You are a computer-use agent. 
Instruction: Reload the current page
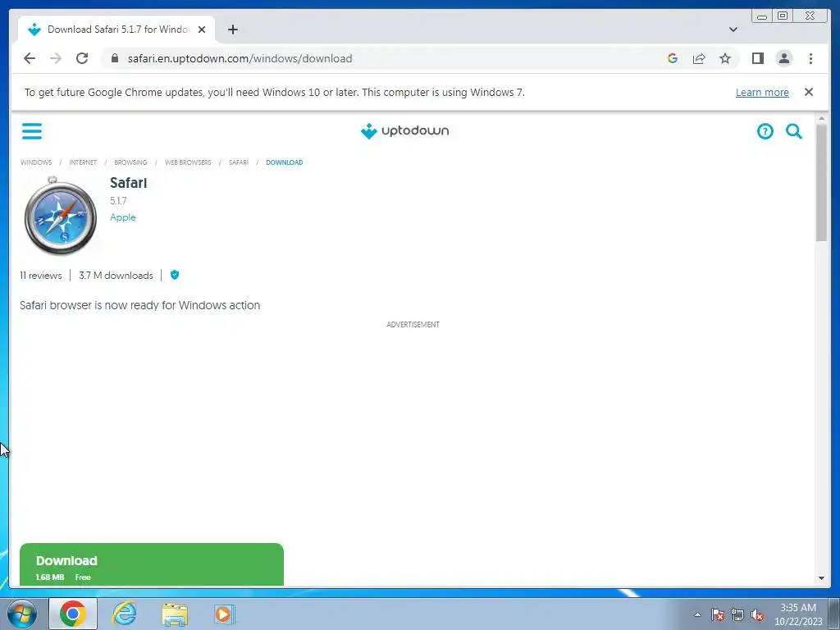pos(82,58)
